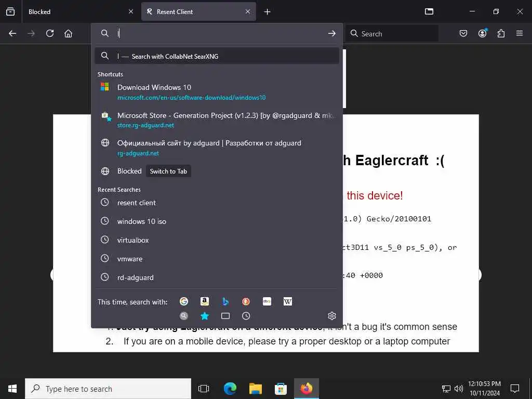Open the Firefox home page
The height and width of the screenshot is (399, 532).
pyautogui.click(x=68, y=33)
